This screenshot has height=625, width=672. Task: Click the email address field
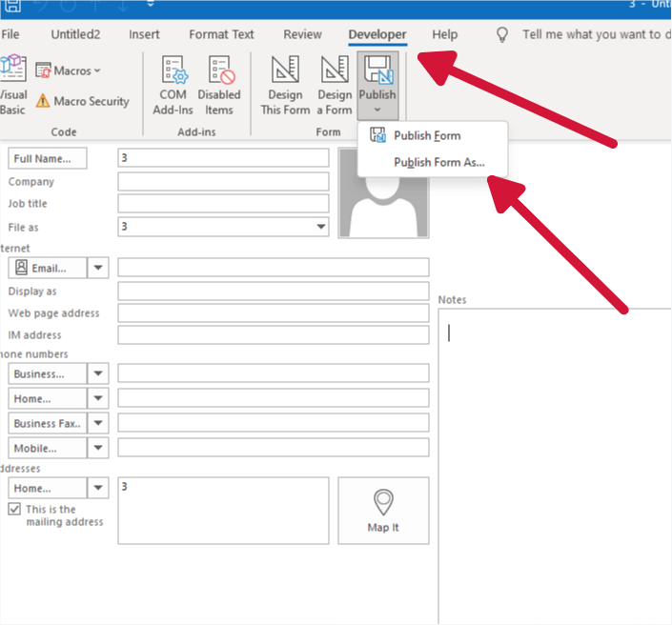[274, 268]
